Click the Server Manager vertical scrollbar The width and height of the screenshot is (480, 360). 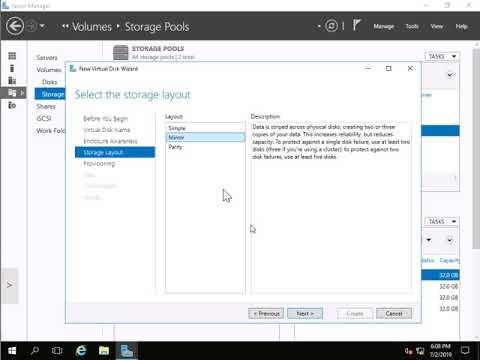pos(476,149)
